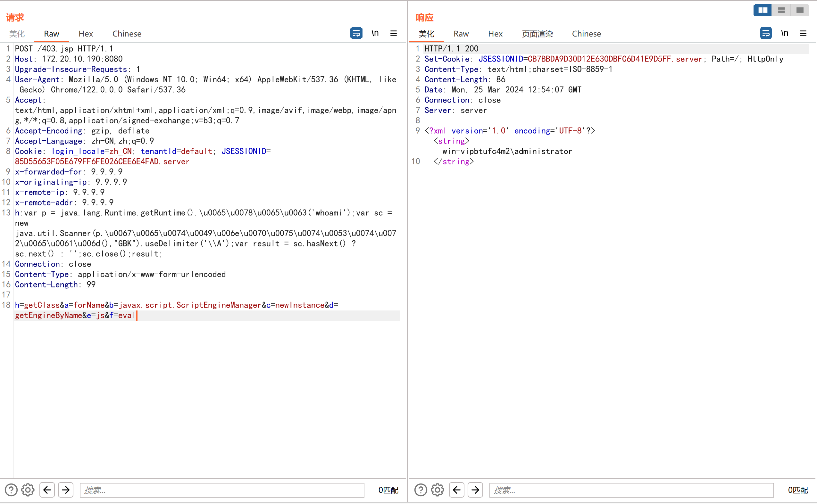This screenshot has width=817, height=504.
Task: Toggle word wrap in response panel
Action: click(766, 33)
